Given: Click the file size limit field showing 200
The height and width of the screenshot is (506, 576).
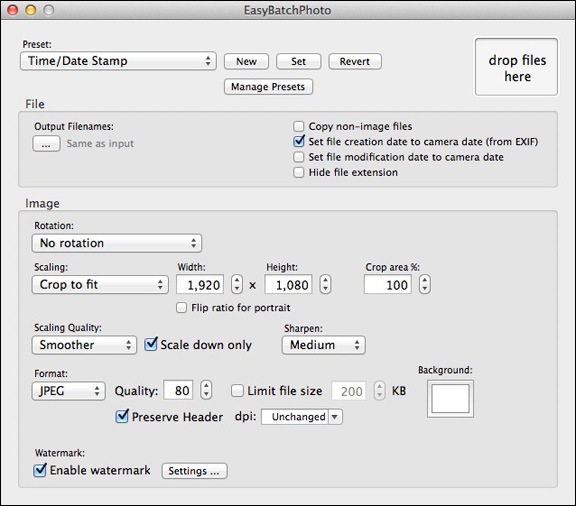Looking at the screenshot, I should (x=349, y=391).
